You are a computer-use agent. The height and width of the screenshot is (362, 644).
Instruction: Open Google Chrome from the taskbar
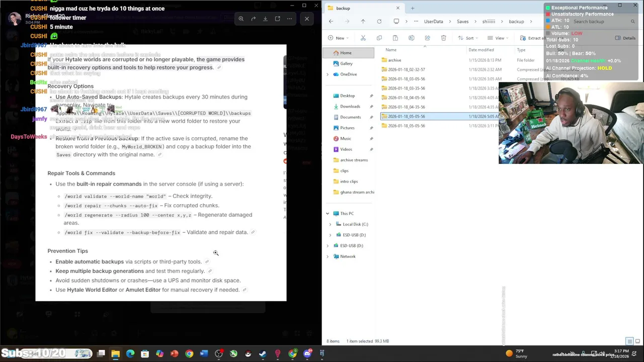click(x=189, y=354)
